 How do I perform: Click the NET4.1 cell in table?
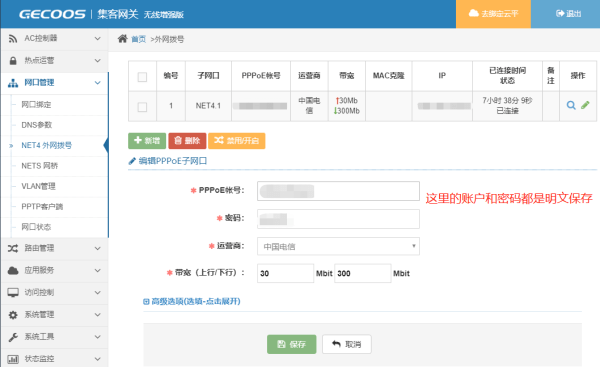pyautogui.click(x=208, y=106)
